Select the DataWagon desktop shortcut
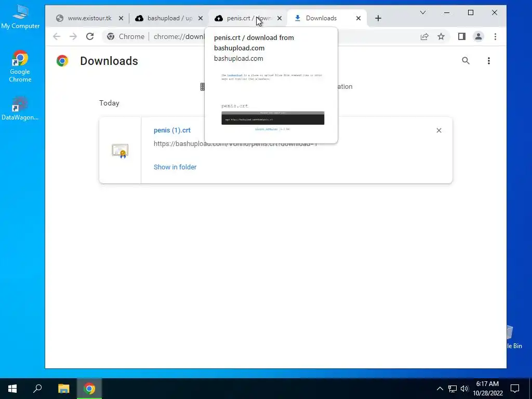 (x=20, y=109)
